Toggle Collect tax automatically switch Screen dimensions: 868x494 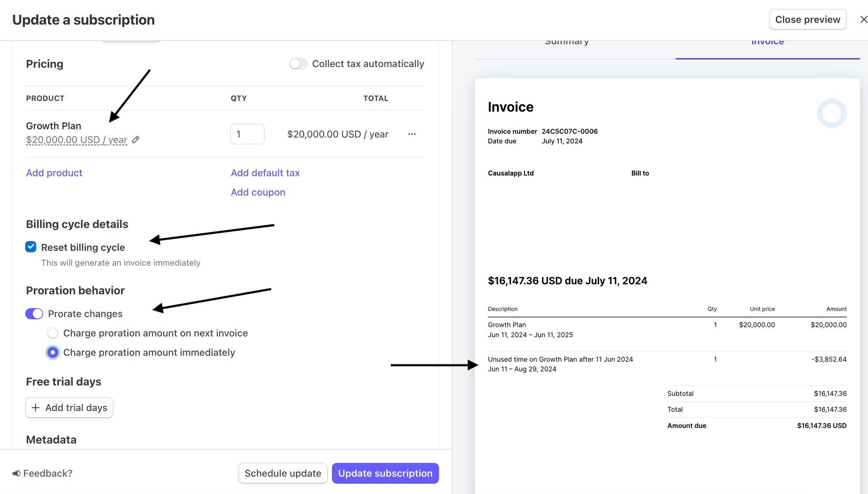pos(298,64)
